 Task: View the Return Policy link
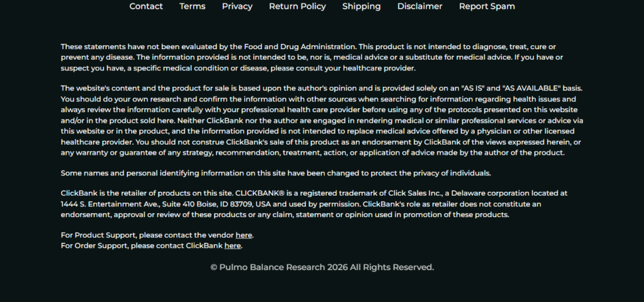click(x=297, y=6)
